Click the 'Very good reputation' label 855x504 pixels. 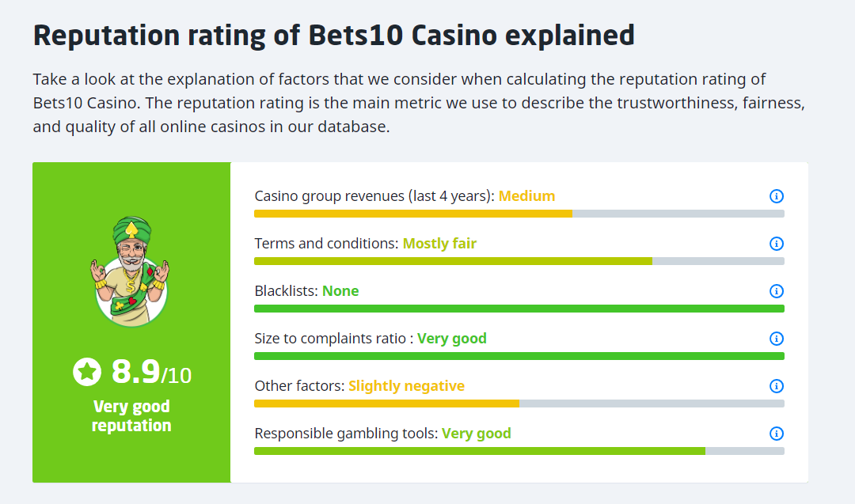pyautogui.click(x=131, y=416)
